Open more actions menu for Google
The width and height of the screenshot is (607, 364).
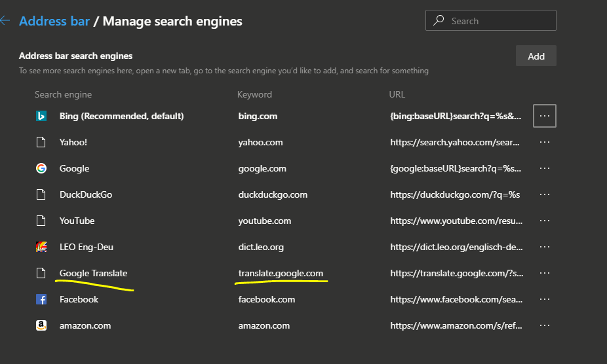click(545, 168)
